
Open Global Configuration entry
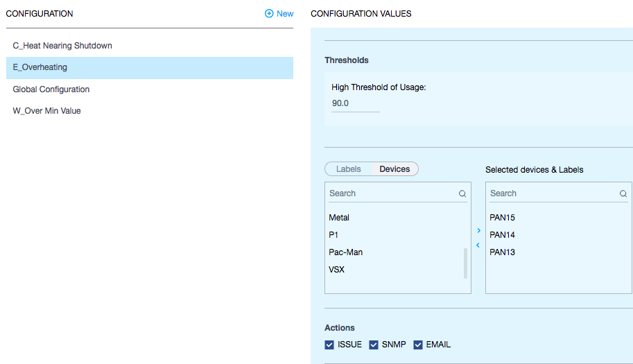click(51, 89)
